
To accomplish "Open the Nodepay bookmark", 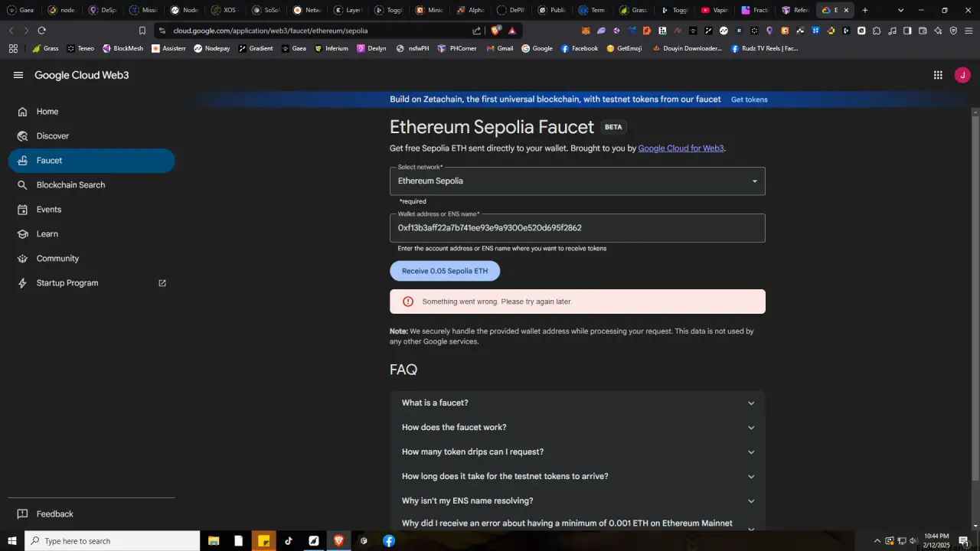I will [x=212, y=48].
